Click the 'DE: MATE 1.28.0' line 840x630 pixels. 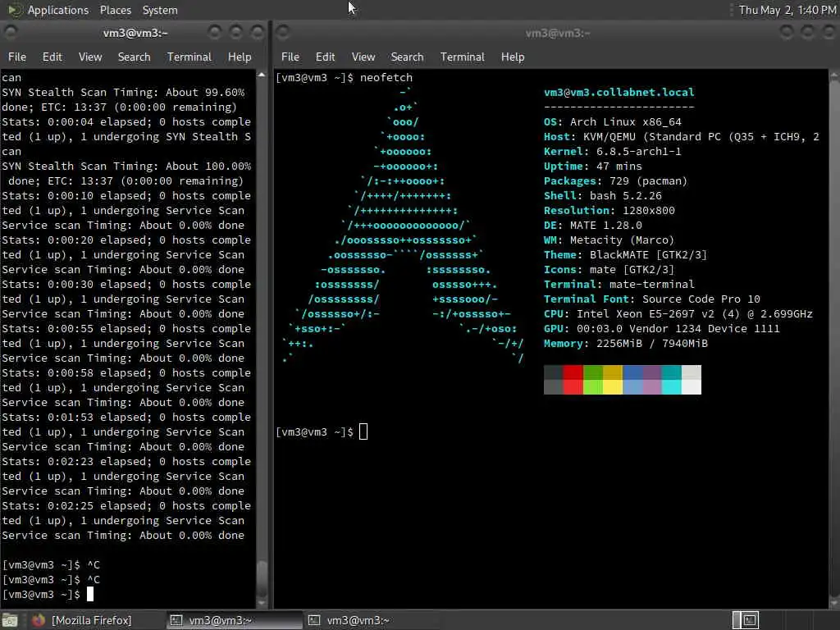(592, 225)
